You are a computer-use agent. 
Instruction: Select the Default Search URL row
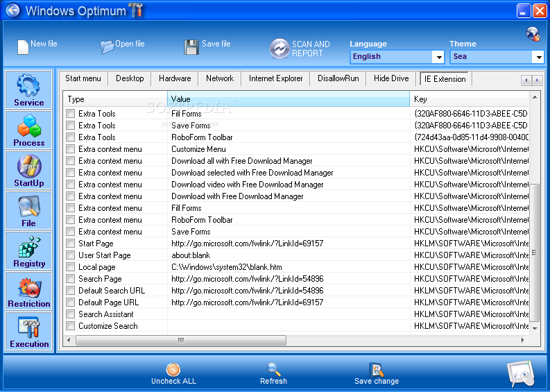tap(296, 290)
